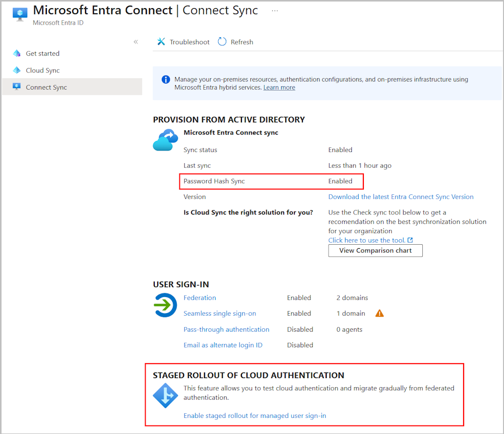Click the 'Microsoft Entra ID' subtitle
Image resolution: width=504 pixels, height=434 pixels.
pos(58,23)
